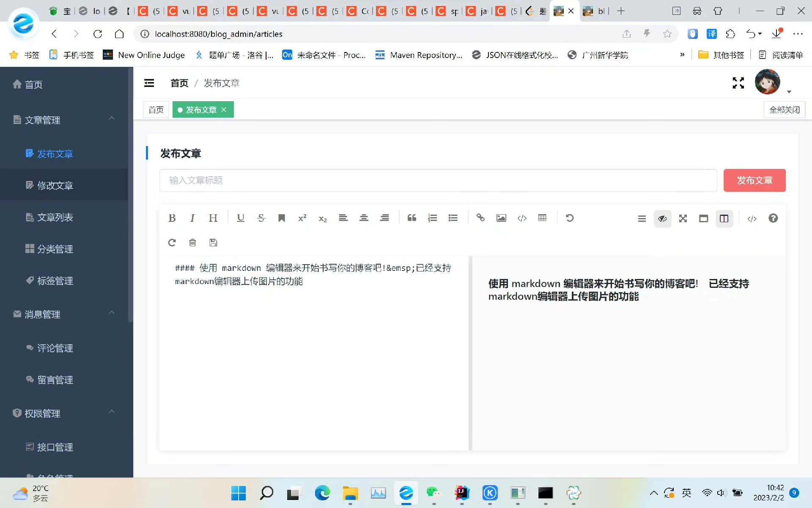Switch to the 首页 page tab
The image size is (812, 508).
pyautogui.click(x=156, y=110)
